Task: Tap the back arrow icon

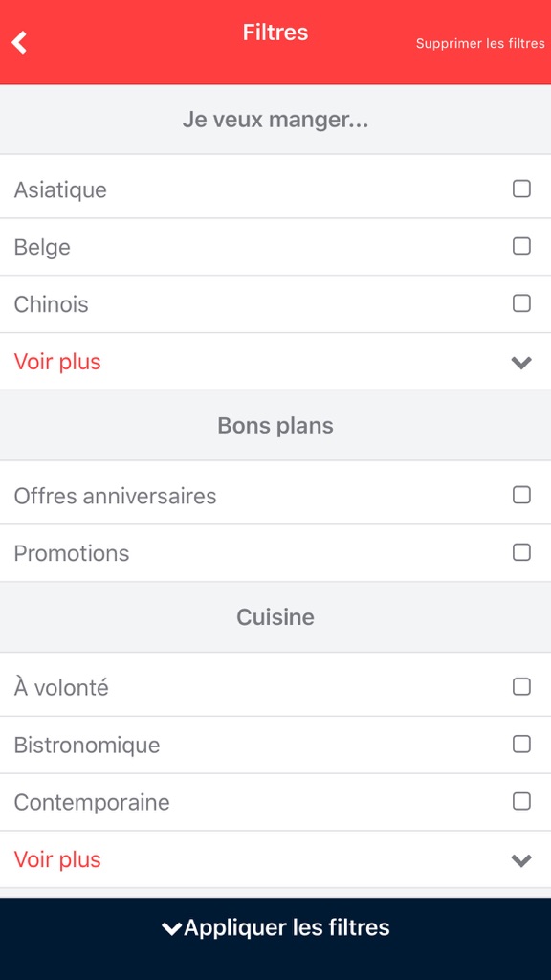Action: [x=18, y=41]
